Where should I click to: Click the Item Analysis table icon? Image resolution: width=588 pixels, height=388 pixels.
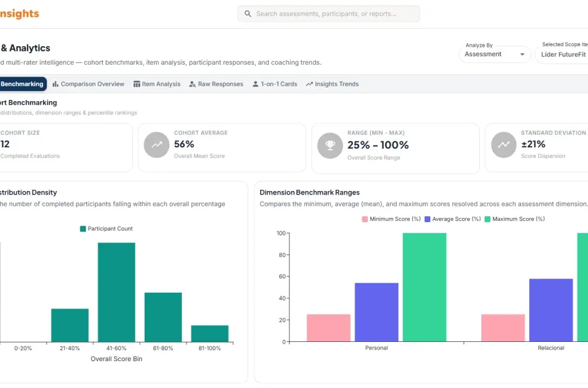[137, 84]
